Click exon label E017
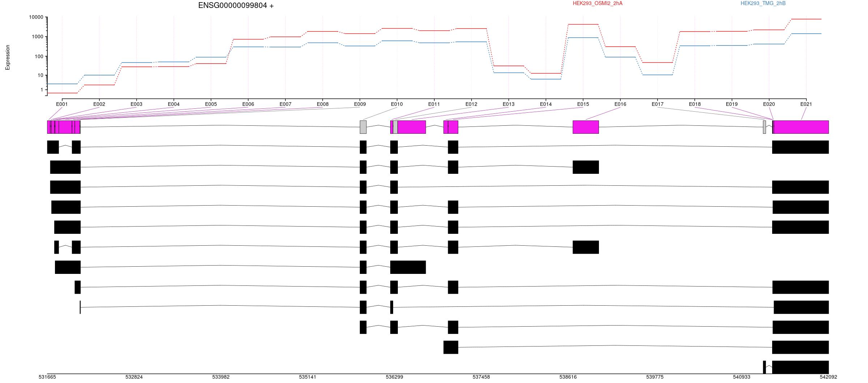Screen dimensions: 868x383 (x=658, y=104)
